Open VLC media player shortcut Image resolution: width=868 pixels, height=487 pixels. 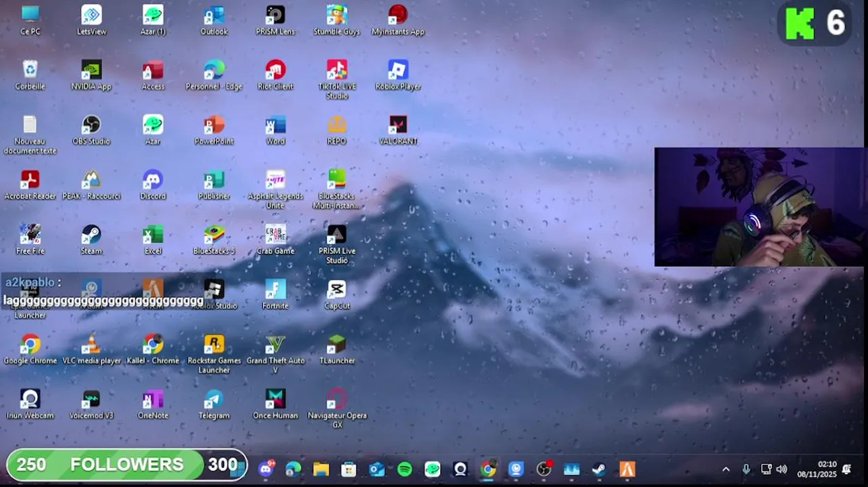[91, 348]
